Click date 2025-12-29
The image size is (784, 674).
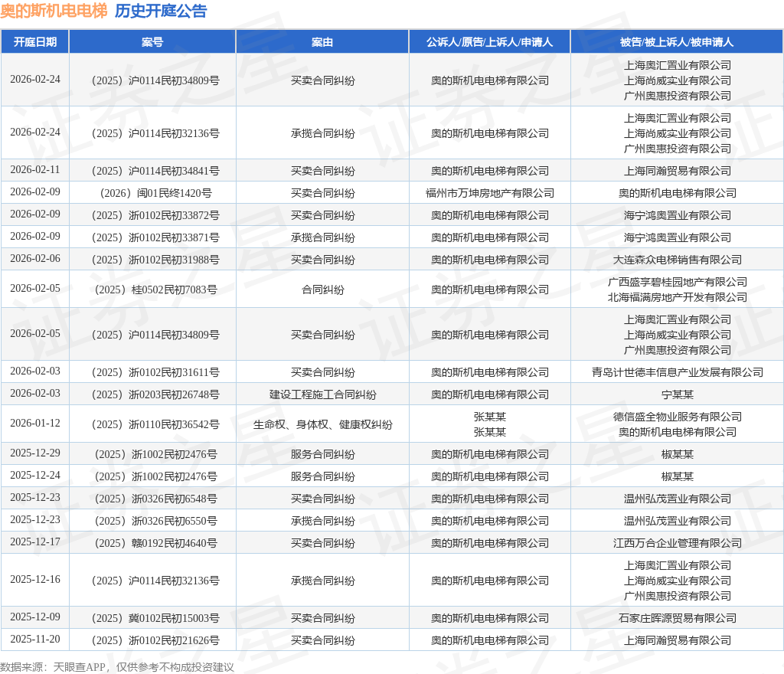[x=35, y=453]
